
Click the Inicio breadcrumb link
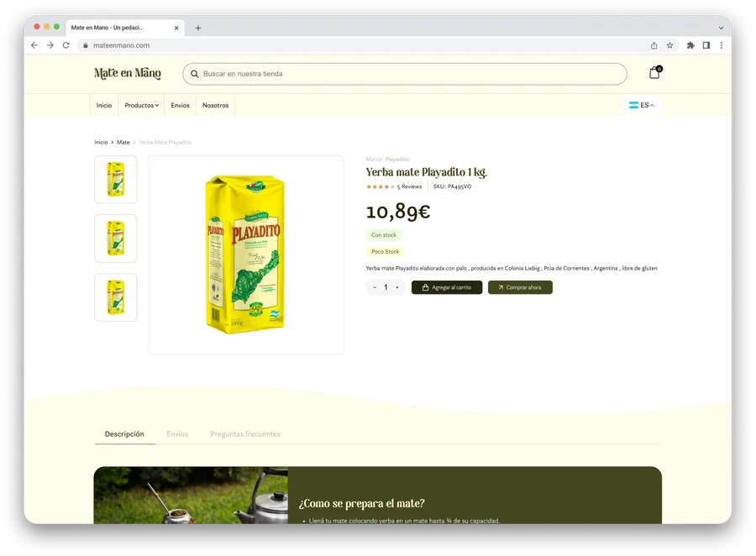coord(101,142)
